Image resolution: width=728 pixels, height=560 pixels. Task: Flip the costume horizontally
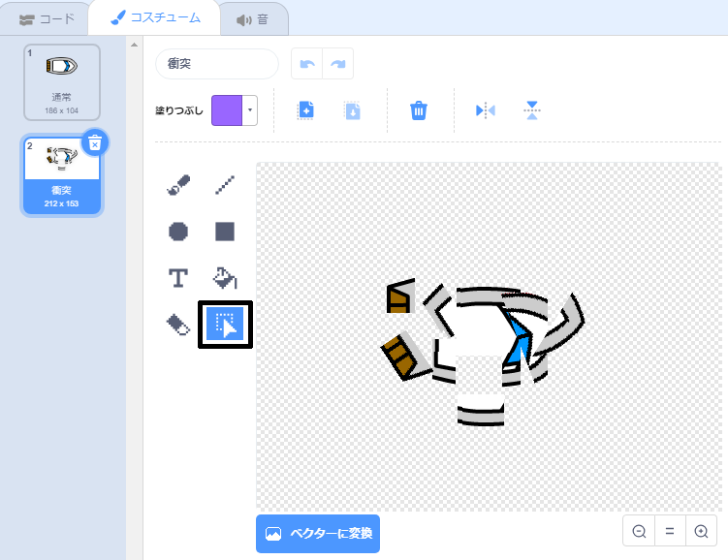coord(486,110)
